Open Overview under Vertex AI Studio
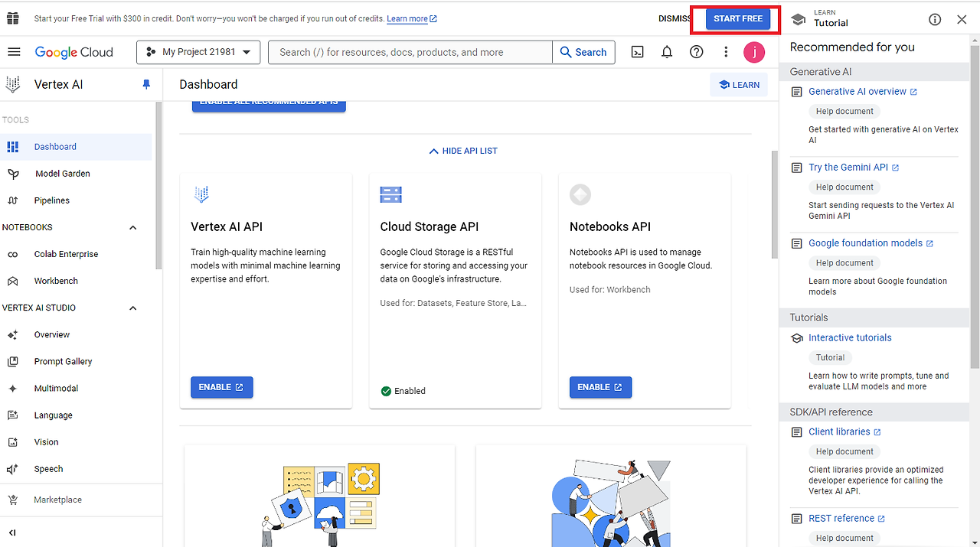 coord(76,335)
